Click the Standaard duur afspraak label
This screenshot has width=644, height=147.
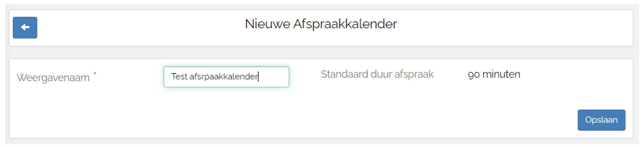pos(377,74)
